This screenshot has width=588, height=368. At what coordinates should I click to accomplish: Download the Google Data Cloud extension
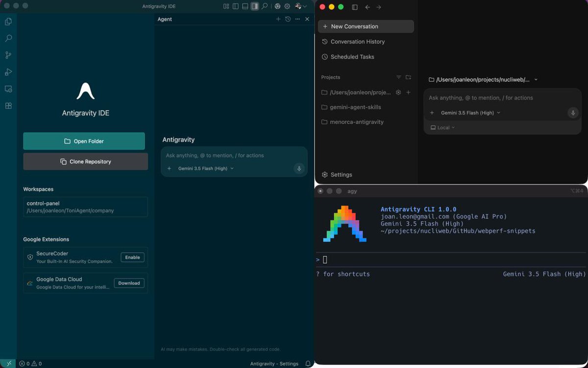[129, 283]
